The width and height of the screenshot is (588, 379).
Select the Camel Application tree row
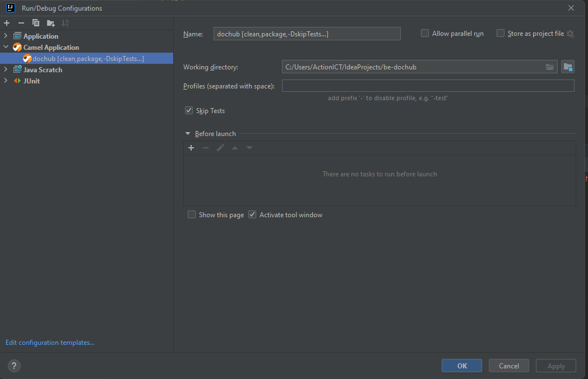[87, 47]
